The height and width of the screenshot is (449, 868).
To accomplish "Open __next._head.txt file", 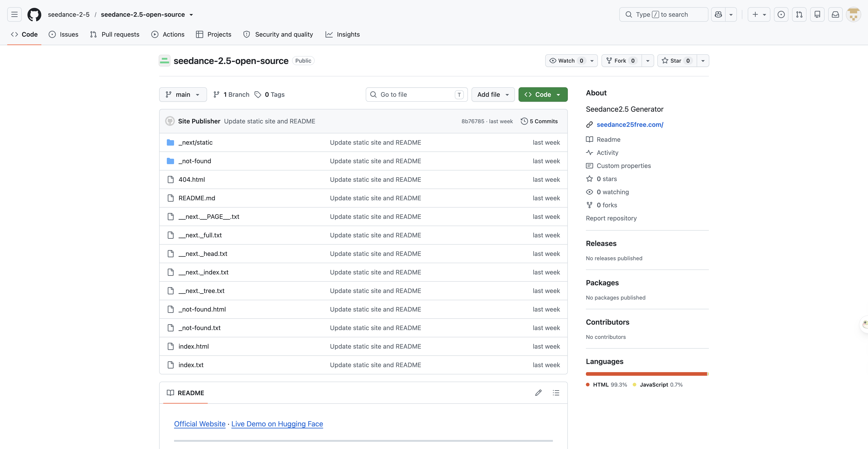I will [x=203, y=254].
